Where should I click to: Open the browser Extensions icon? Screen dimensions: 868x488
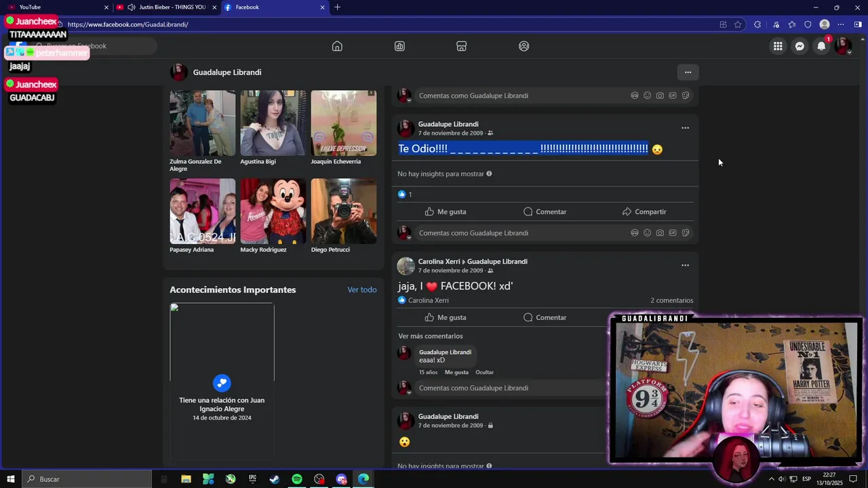coord(757,24)
